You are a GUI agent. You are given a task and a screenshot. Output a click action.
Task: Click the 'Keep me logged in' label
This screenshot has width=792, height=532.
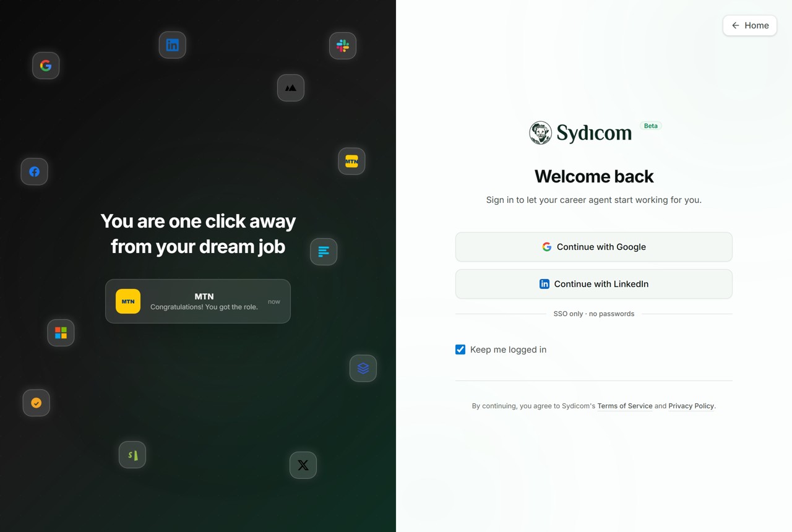tap(508, 350)
